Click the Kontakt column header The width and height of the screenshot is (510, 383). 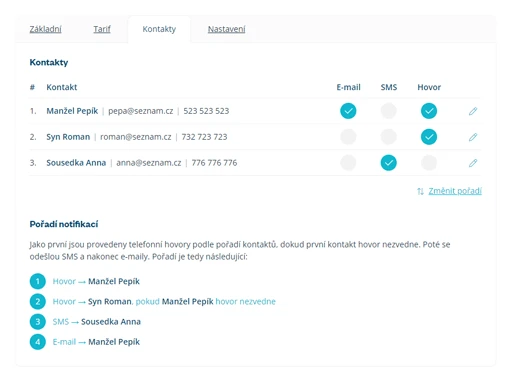click(x=62, y=87)
